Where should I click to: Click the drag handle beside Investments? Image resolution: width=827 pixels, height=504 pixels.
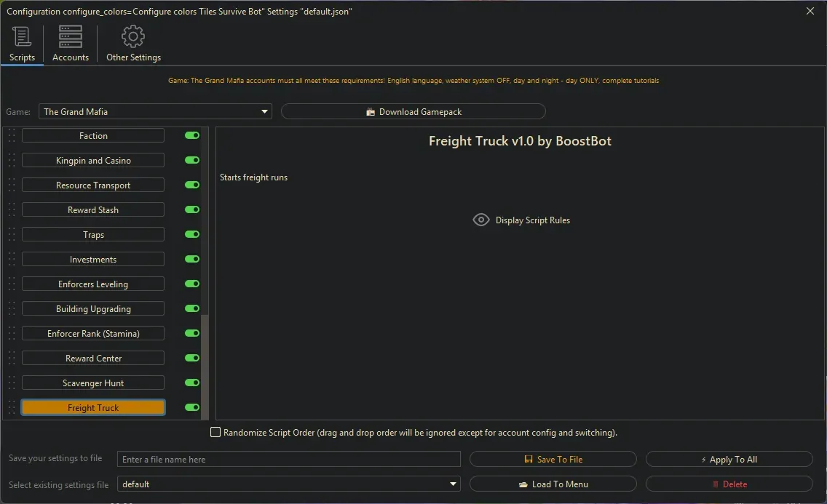click(12, 260)
